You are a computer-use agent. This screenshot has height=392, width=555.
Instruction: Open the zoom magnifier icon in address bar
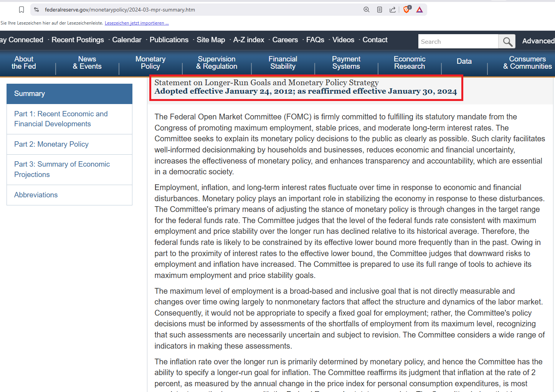coord(367,10)
